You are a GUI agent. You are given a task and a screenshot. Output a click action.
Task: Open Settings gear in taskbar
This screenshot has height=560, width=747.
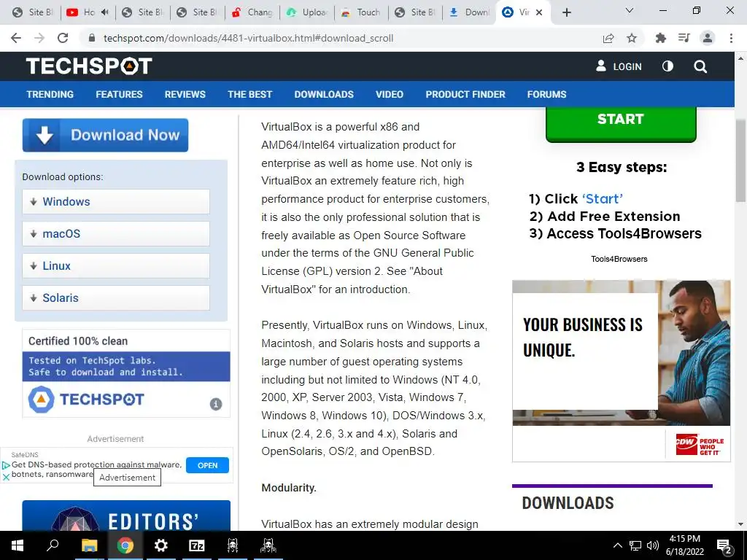[x=161, y=545]
